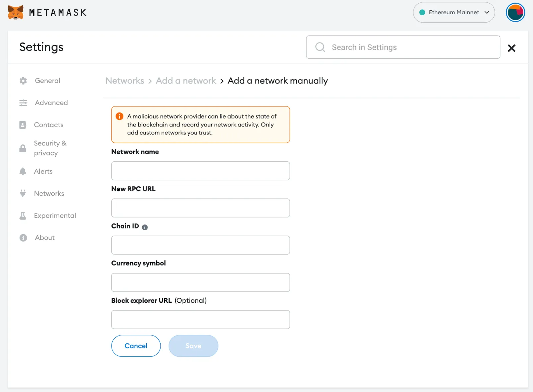The width and height of the screenshot is (533, 392).
Task: Select the Networks plug icon
Action: tap(23, 193)
